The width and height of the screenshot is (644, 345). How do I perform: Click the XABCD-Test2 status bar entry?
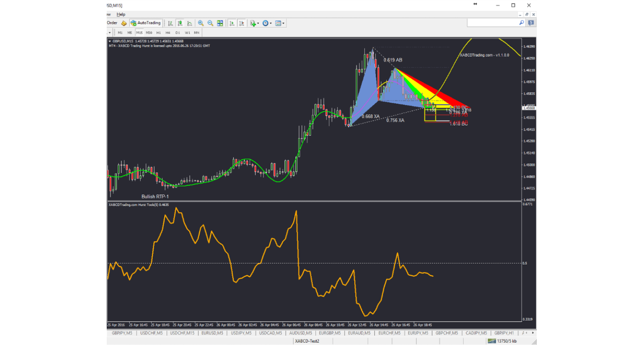(307, 341)
